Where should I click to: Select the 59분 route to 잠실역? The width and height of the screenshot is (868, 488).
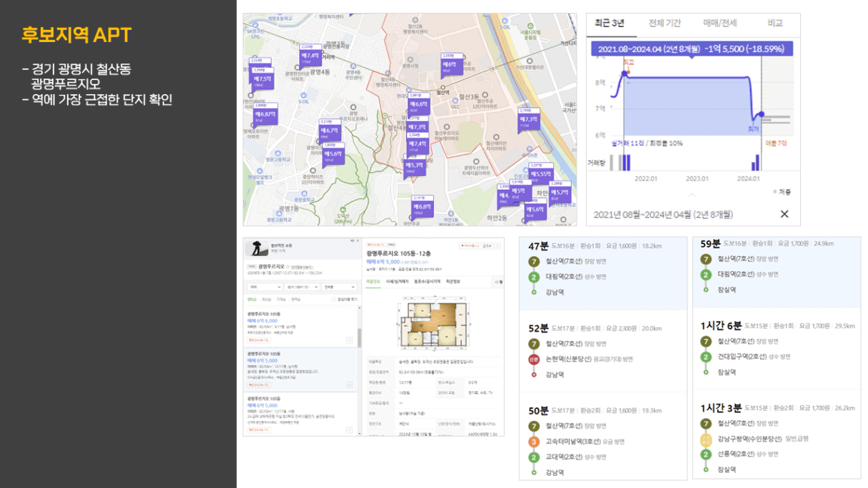777,272
